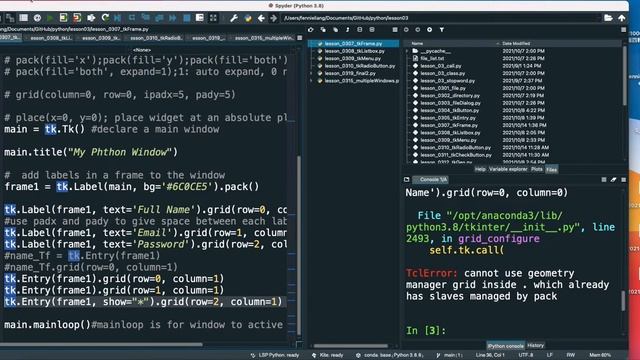
Task: Select lesson_0311_tkCheckButton.py in the Files pane
Action: pos(456,155)
